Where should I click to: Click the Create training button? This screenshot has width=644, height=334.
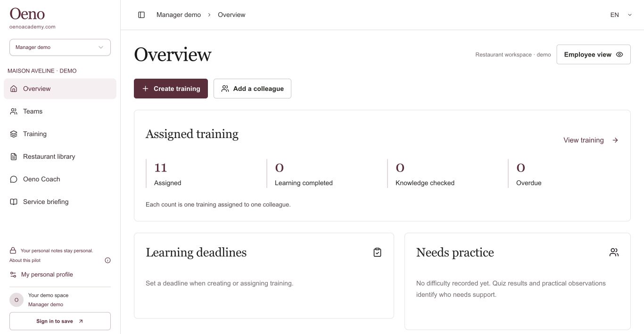[171, 89]
